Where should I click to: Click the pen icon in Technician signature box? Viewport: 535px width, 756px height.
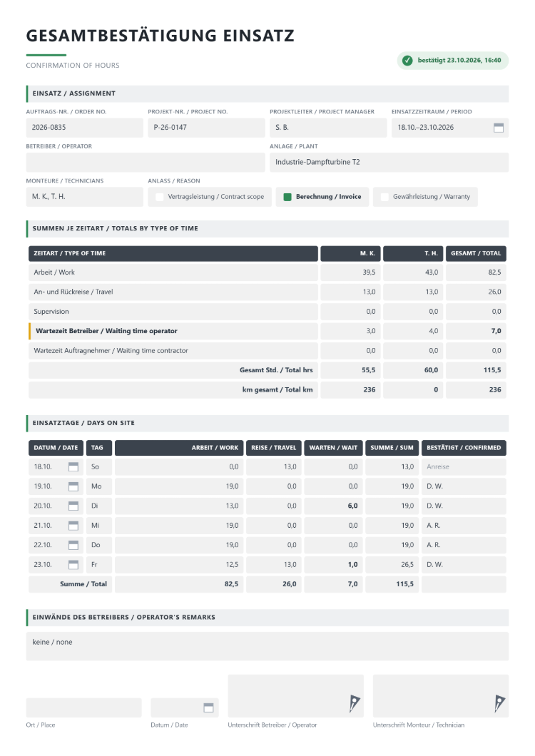click(x=499, y=703)
